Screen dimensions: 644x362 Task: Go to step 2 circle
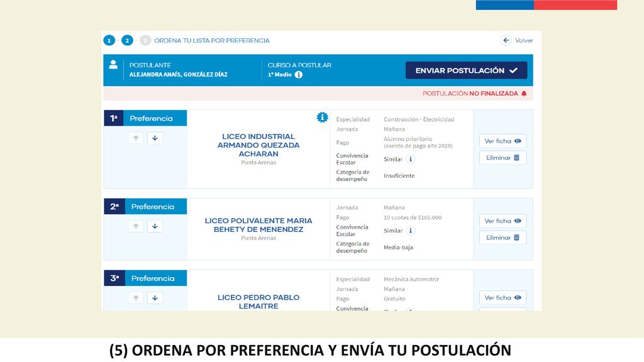pyautogui.click(x=127, y=40)
